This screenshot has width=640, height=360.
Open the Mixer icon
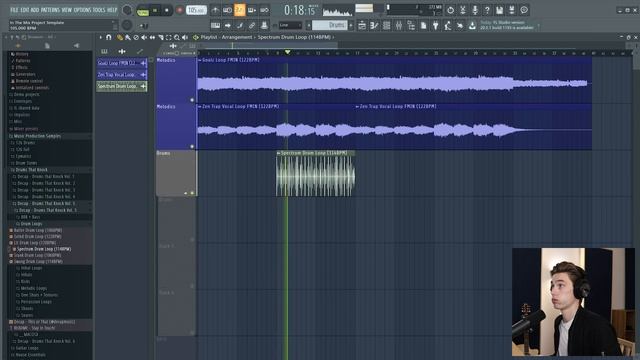(398, 25)
